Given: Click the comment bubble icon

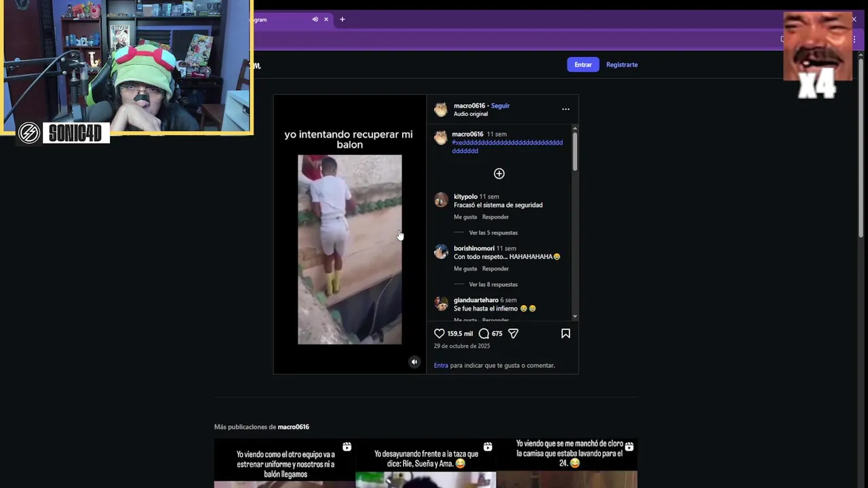Looking at the screenshot, I should coord(484,333).
